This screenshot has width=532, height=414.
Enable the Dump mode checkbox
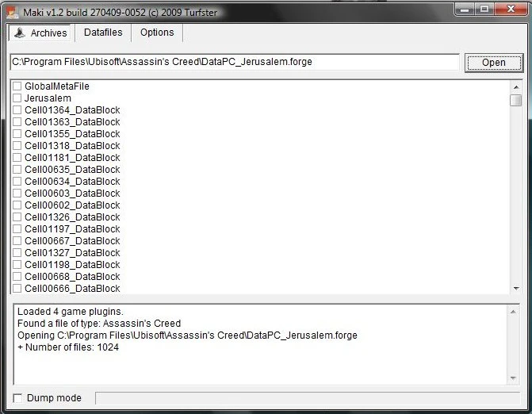(17, 398)
